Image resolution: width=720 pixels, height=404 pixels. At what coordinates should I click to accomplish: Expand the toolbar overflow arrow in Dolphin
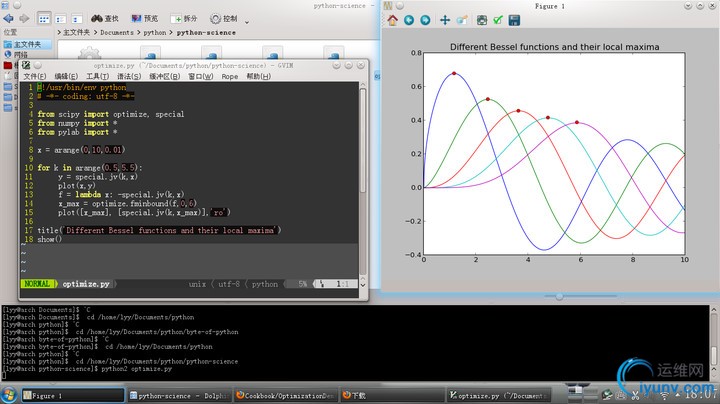pyautogui.click(x=247, y=21)
